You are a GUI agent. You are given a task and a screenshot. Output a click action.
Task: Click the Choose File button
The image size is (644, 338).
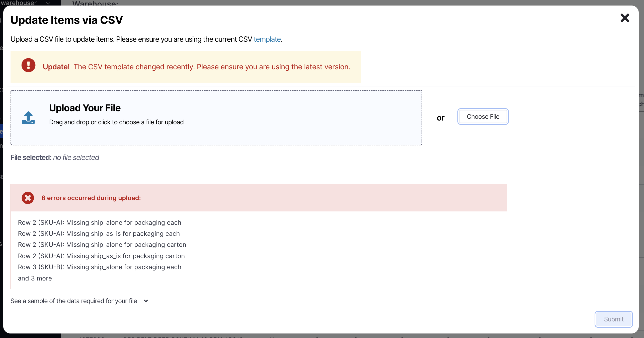(483, 117)
